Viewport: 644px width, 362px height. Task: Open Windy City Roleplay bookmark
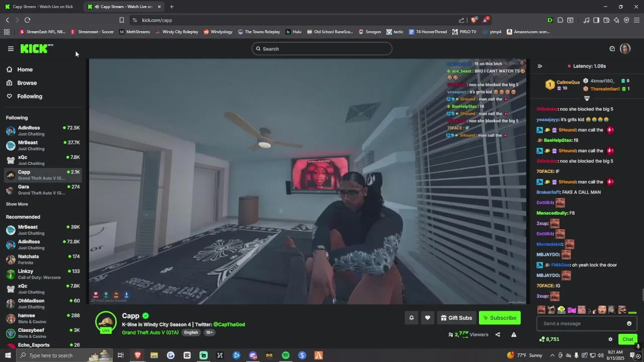(x=177, y=32)
